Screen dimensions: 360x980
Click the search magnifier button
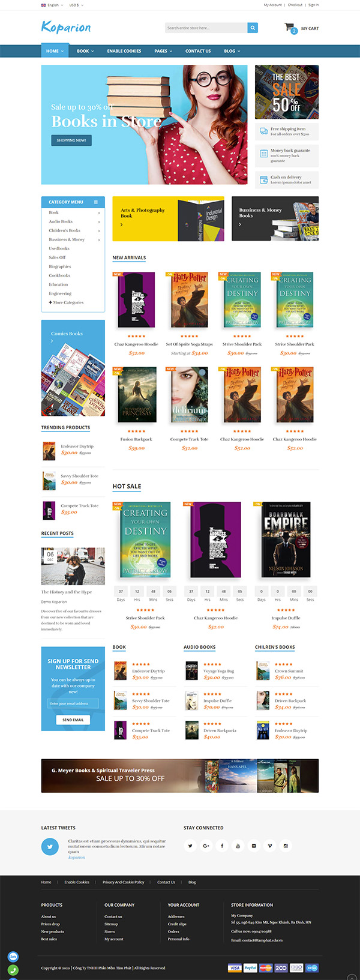pos(253,28)
